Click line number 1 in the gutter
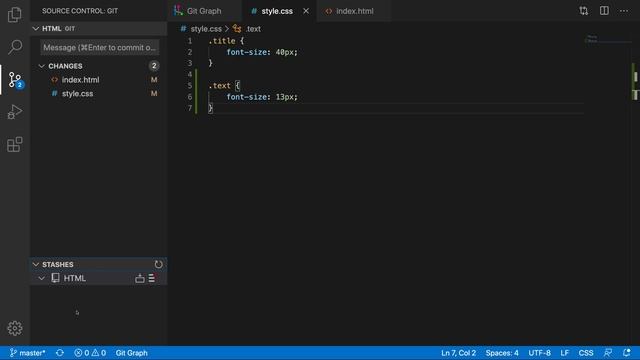This screenshot has width=640, height=360. tap(189, 41)
